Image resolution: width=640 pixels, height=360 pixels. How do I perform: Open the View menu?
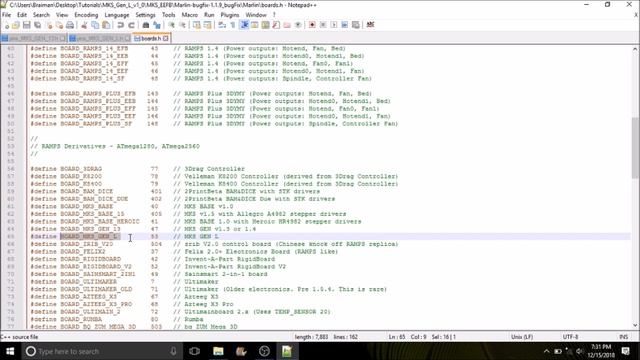click(62, 15)
